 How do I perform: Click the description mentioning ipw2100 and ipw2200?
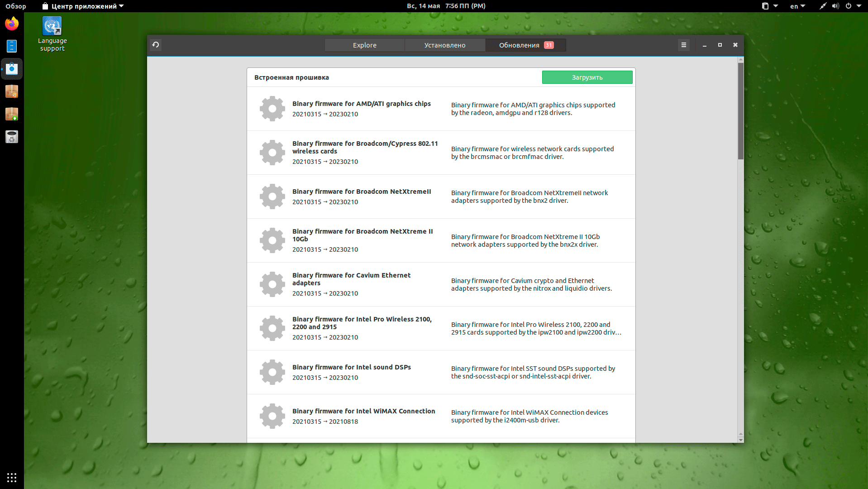(536, 328)
